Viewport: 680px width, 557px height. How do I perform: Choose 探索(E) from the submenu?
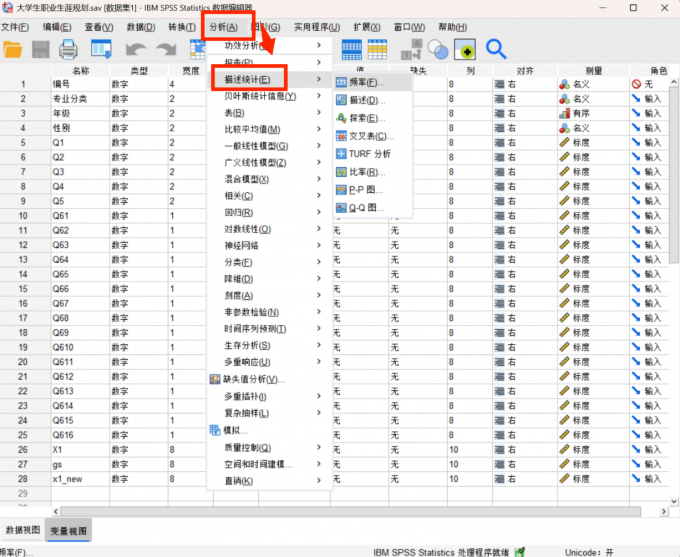[x=373, y=118]
